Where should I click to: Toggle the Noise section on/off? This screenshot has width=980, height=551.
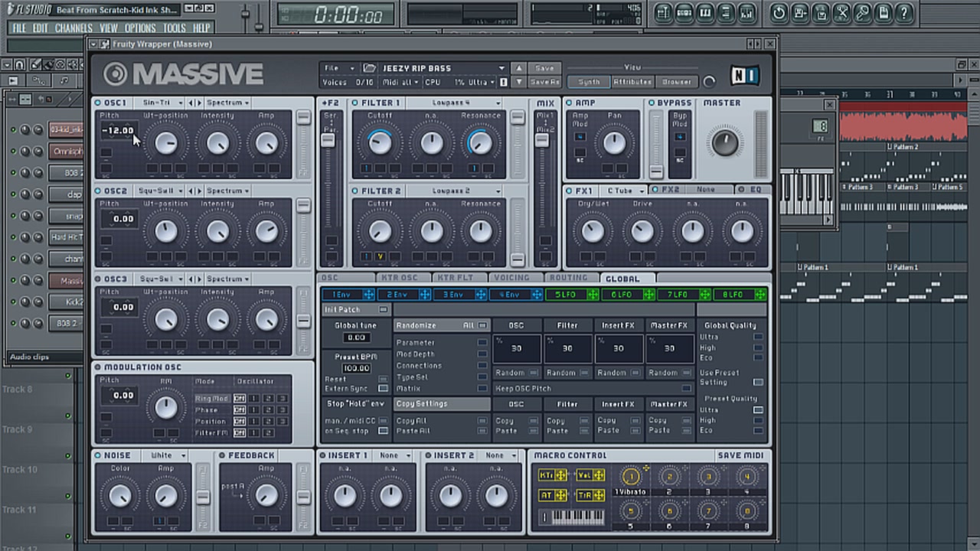coord(99,455)
